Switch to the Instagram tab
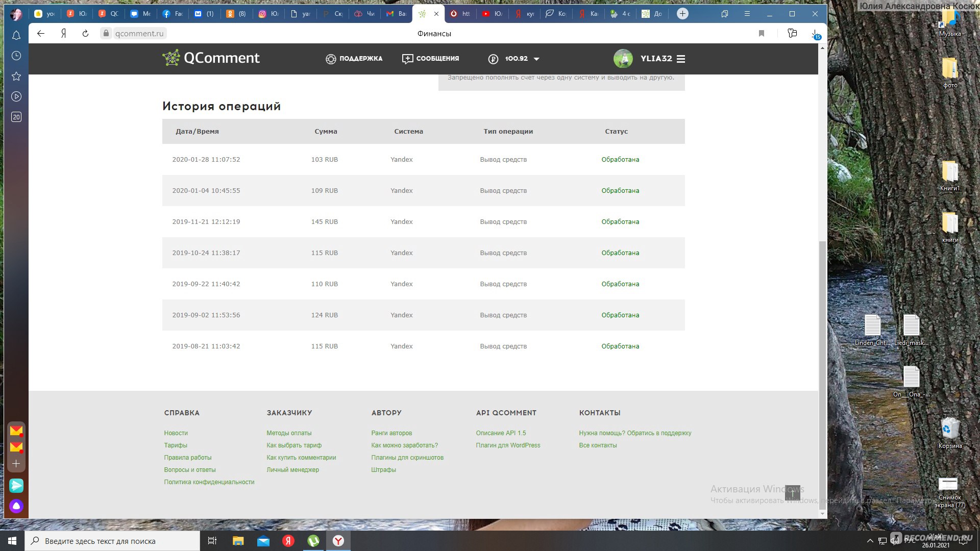Viewport: 980px width, 551px height. pos(268,14)
